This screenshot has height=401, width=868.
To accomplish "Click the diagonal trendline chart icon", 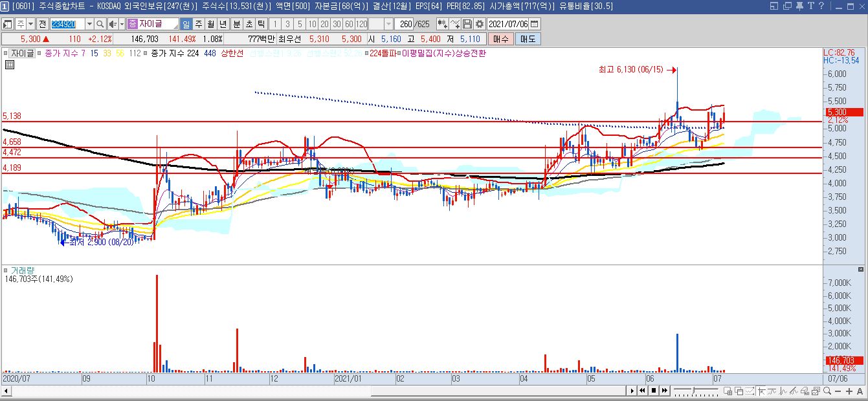I will (794, 391).
